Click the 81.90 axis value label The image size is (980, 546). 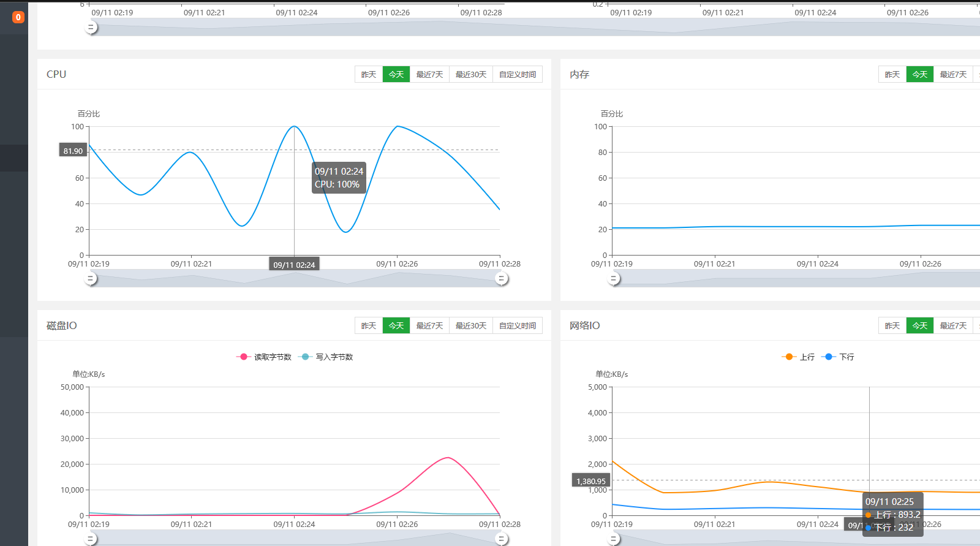click(x=73, y=150)
